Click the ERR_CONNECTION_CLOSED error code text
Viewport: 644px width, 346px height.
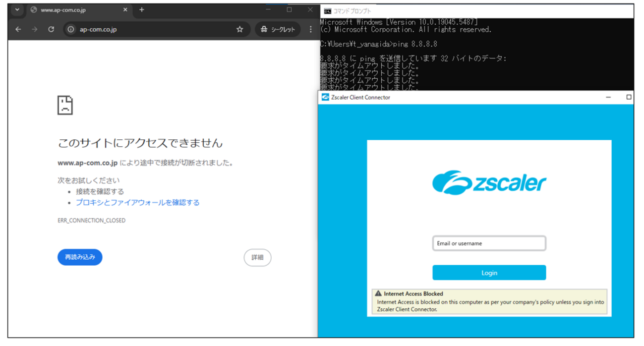(92, 220)
